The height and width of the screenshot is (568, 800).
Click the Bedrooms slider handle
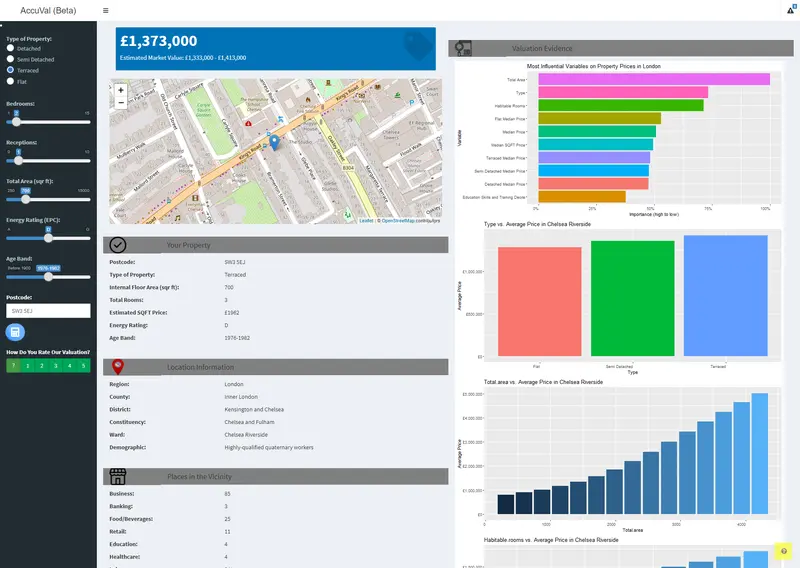[x=16, y=122]
